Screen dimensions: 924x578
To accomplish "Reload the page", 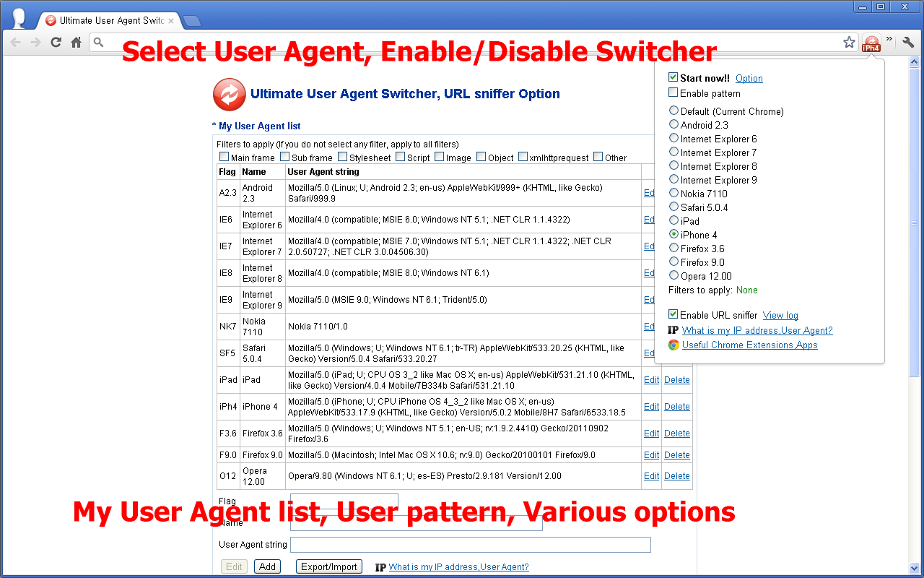I will point(56,43).
